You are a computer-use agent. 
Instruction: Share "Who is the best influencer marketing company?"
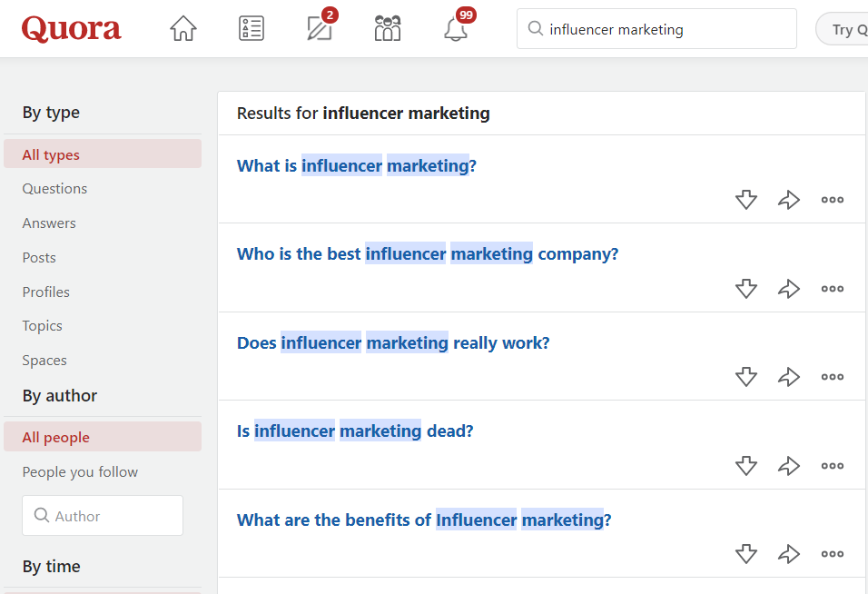pos(789,289)
